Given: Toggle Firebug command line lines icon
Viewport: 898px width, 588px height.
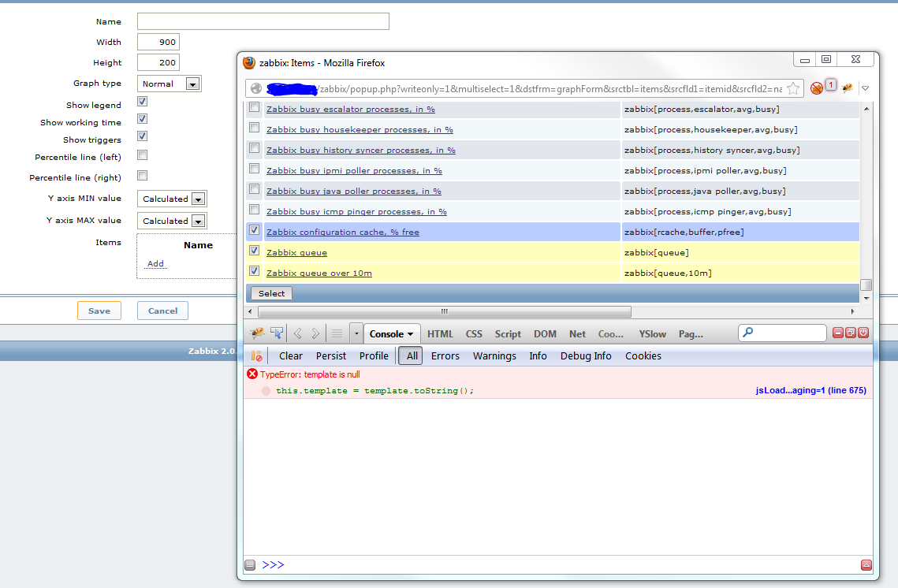Looking at the screenshot, I should [x=337, y=333].
